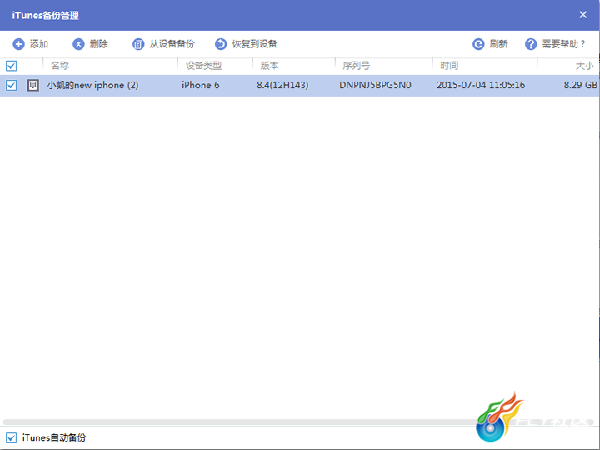The image size is (600, 450).
Task: Uncheck the 小凯的new iphone (2) backup row checkbox
Action: point(11,85)
